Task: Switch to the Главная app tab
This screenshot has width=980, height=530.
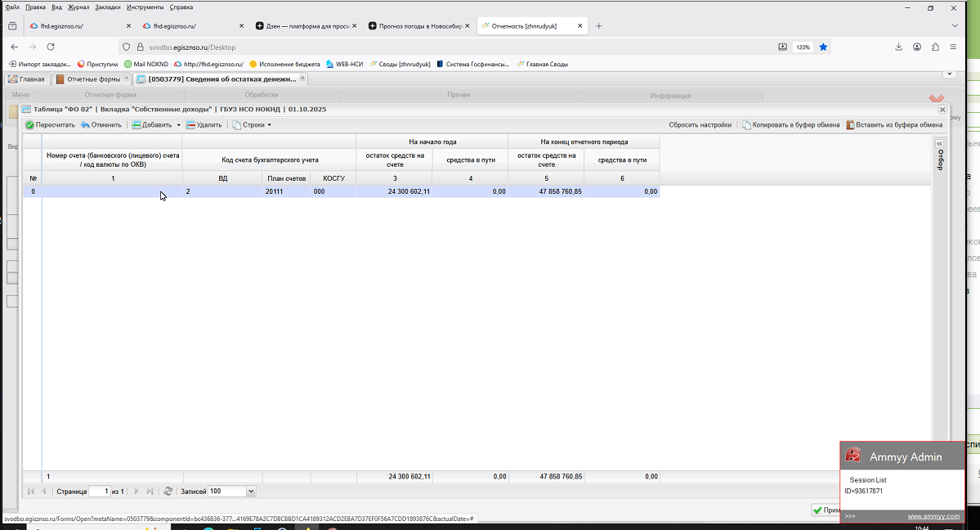Action: [x=26, y=79]
